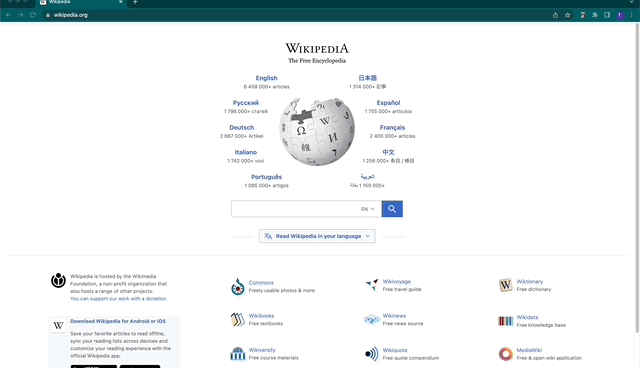Click the Wikimedia Foundation logo
Screen dimensions: 640x368
pos(58,280)
